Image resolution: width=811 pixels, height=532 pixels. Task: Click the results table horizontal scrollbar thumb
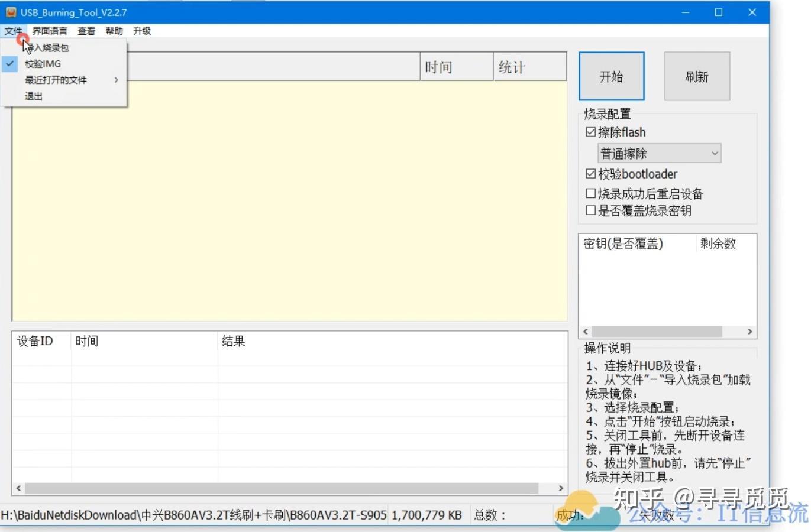pos(282,488)
